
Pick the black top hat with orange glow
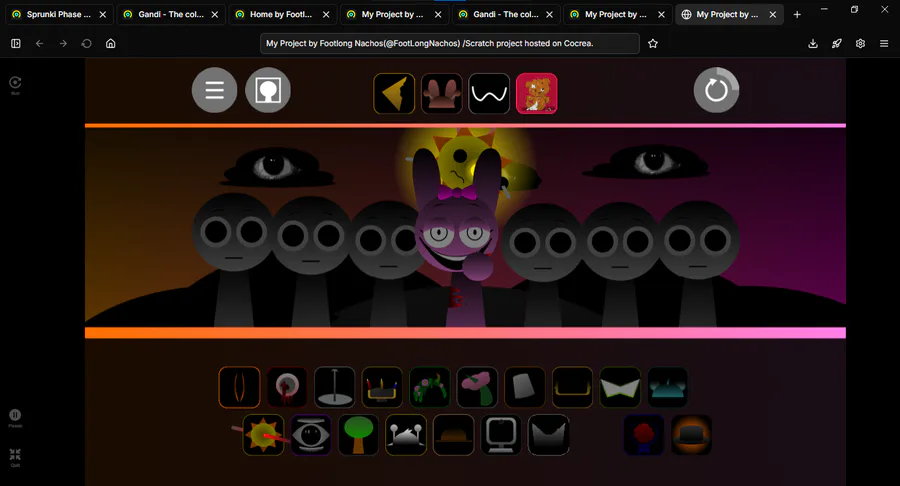pyautogui.click(x=692, y=435)
